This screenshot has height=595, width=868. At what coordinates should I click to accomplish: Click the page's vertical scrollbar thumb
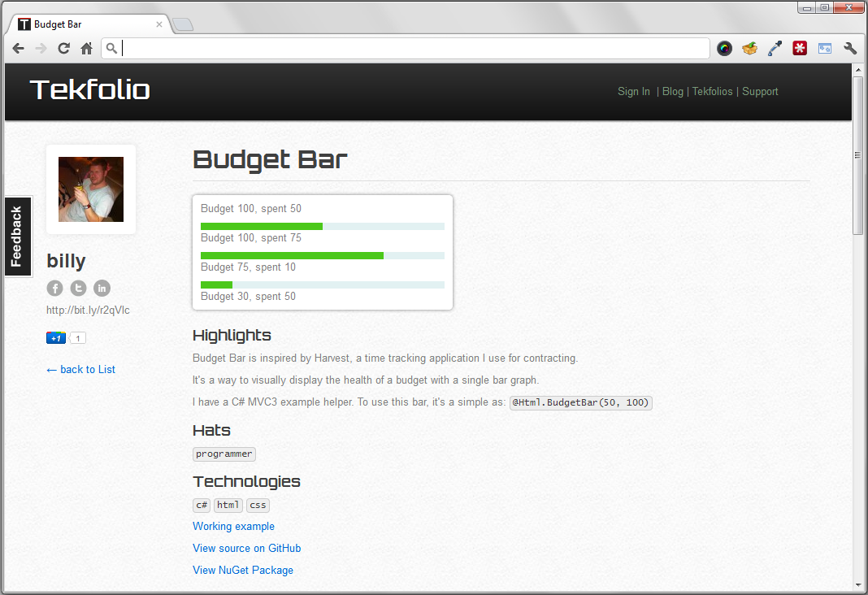pos(858,155)
